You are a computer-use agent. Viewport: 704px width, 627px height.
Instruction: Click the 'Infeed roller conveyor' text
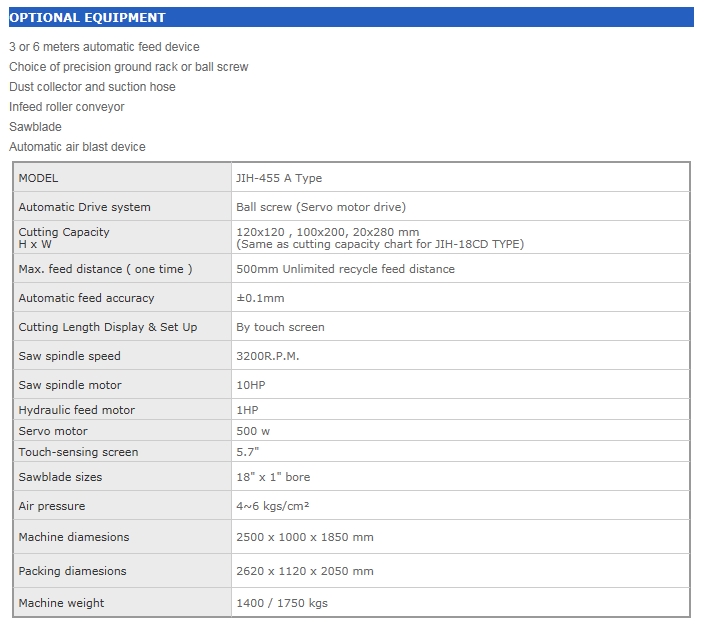point(67,107)
